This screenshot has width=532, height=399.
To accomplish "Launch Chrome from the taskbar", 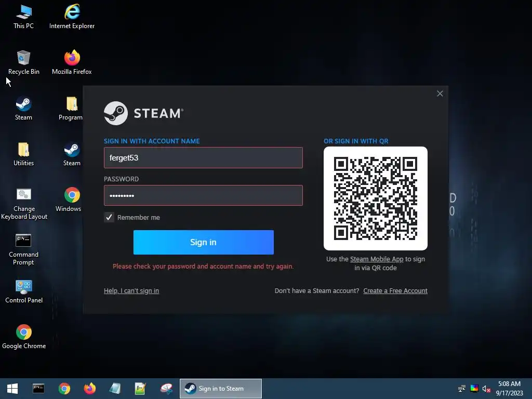I will tap(64, 389).
